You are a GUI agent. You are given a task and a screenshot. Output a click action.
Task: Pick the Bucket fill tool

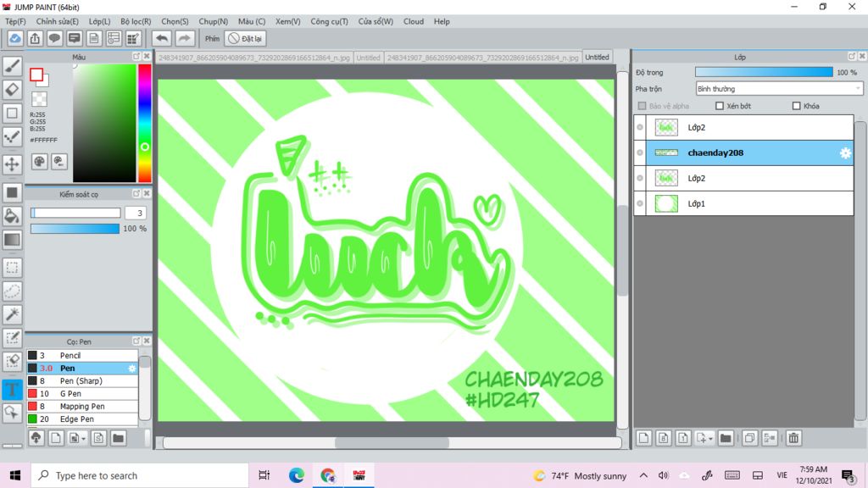coord(12,216)
